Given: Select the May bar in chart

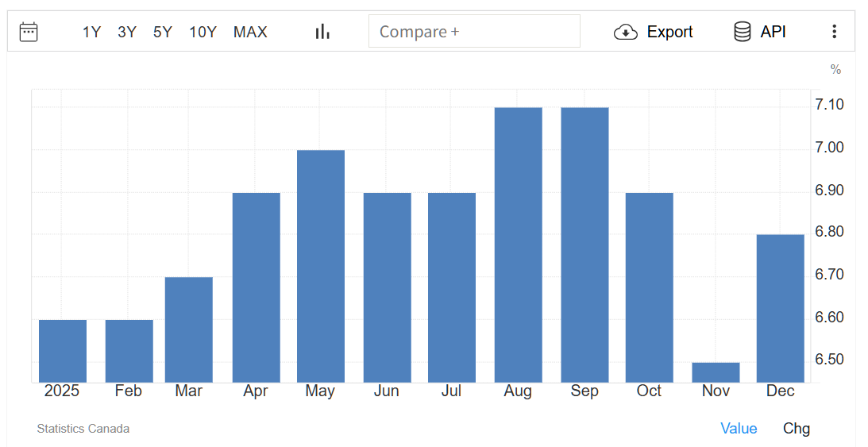Looking at the screenshot, I should 321,266.
